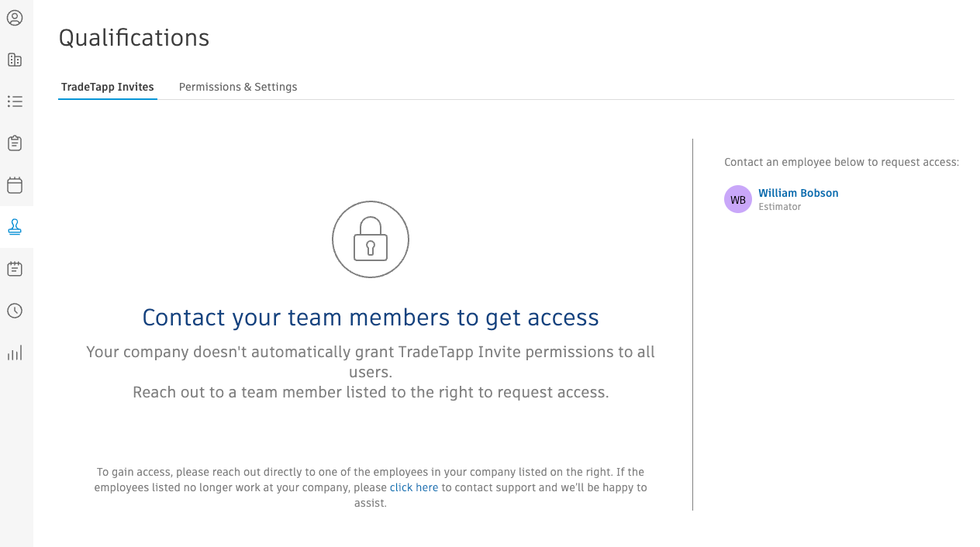Switch to Permissions & Settings tab
The height and width of the screenshot is (547, 980).
click(x=238, y=87)
